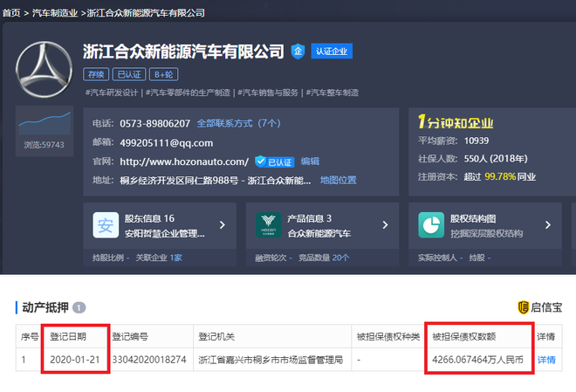Click the equity structure pie chart icon
Image resolution: width=576 pixels, height=392 pixels.
tap(431, 225)
